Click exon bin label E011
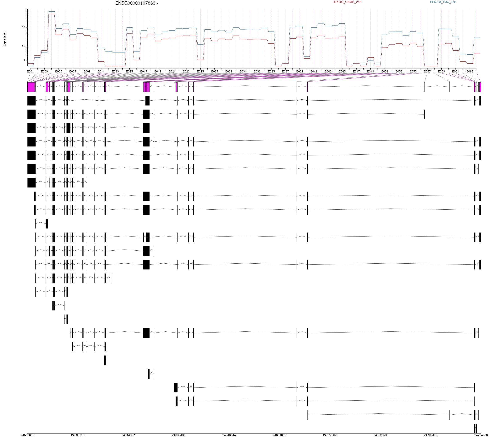The image size is (504, 439). coord(101,72)
